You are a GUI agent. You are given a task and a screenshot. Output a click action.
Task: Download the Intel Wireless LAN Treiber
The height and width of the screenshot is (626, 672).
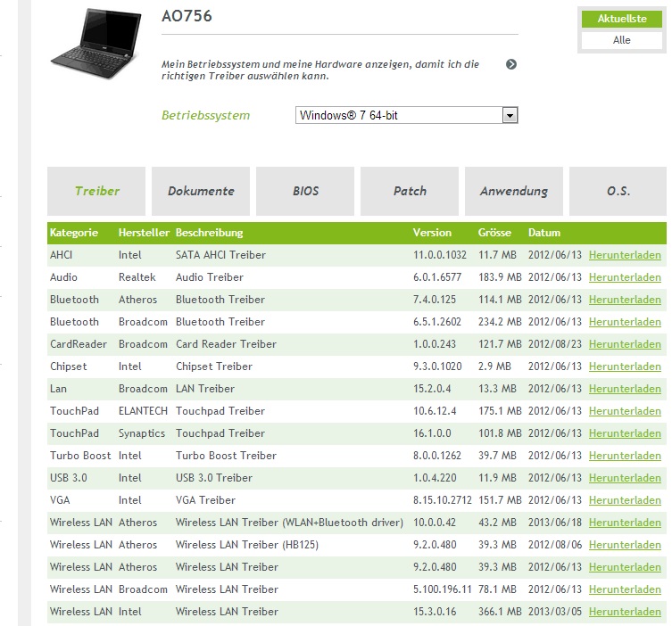coord(625,612)
